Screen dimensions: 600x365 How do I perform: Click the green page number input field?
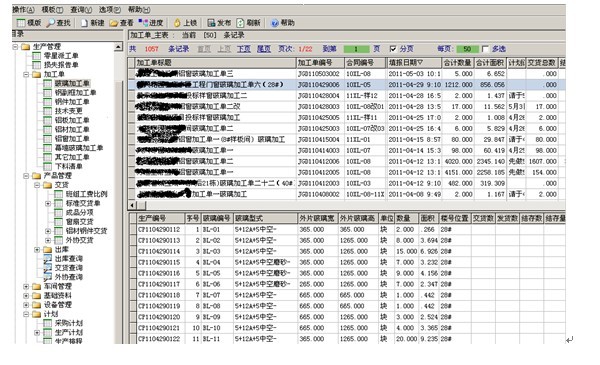point(356,49)
